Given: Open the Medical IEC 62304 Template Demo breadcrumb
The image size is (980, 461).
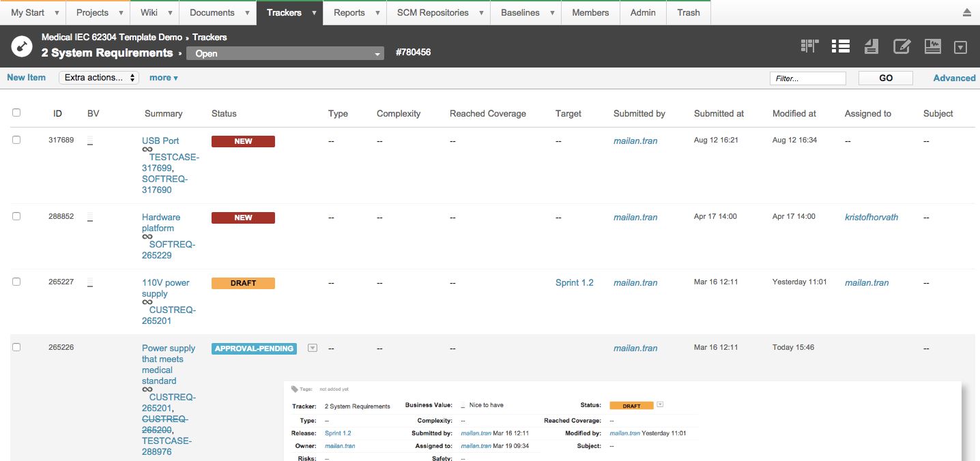Looking at the screenshot, I should [x=112, y=38].
